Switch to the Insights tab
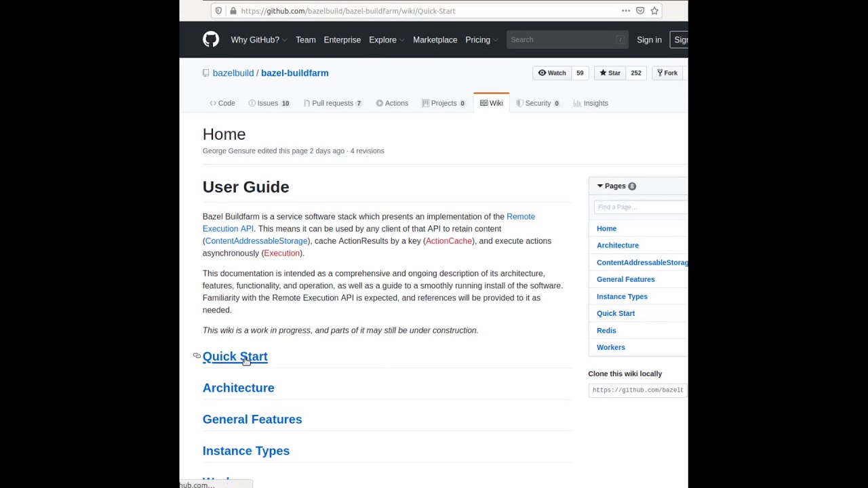 tap(591, 103)
